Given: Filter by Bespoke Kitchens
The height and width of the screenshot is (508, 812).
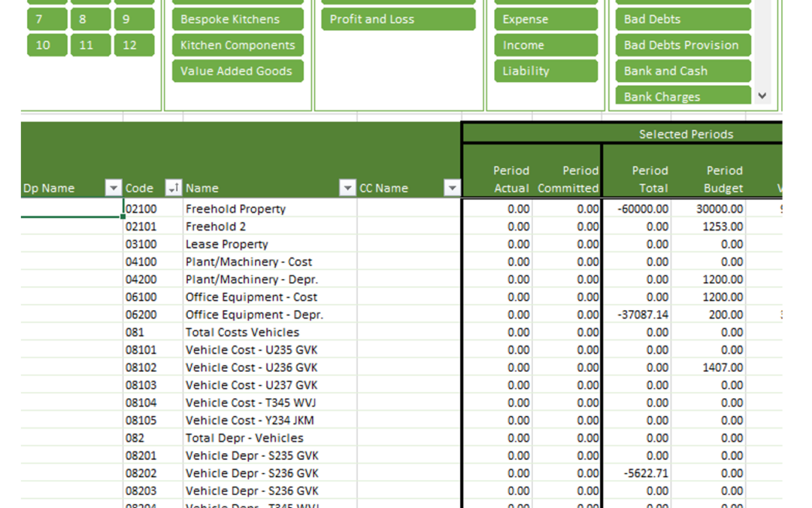Looking at the screenshot, I should click(x=238, y=20).
